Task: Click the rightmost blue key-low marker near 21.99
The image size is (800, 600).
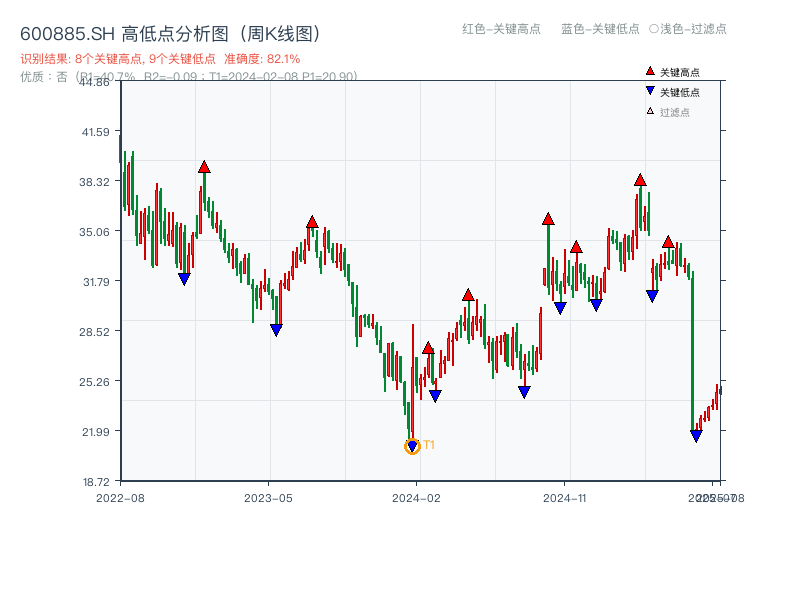Action: tap(696, 436)
